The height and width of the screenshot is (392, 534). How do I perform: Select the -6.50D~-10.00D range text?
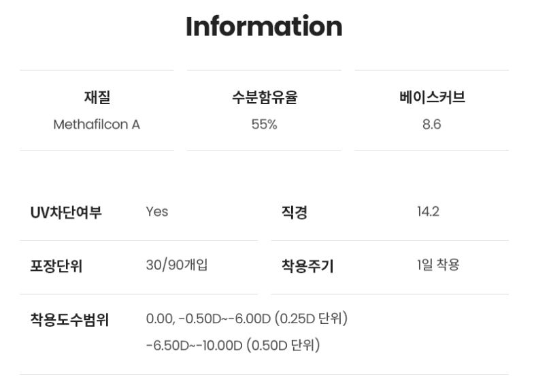point(194,346)
